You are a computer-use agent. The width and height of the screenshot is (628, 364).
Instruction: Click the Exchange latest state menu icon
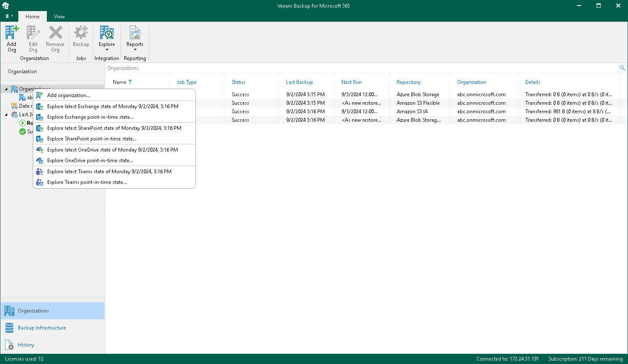click(40, 106)
